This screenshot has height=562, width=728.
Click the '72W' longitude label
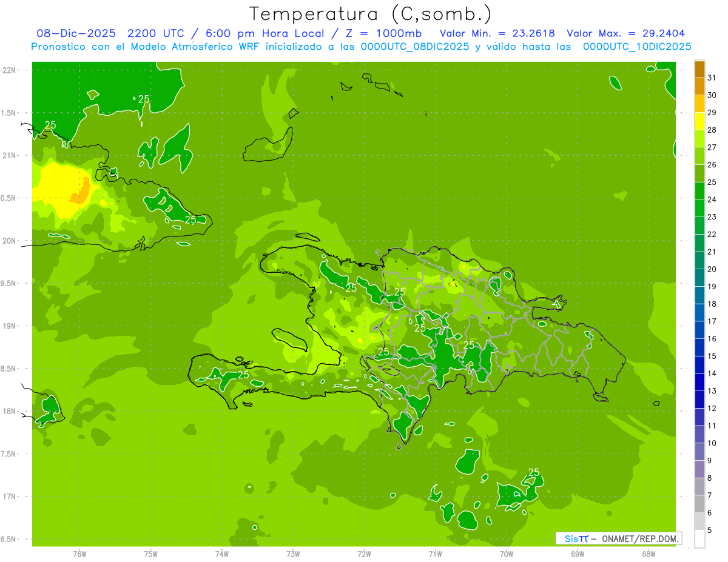[x=364, y=554]
